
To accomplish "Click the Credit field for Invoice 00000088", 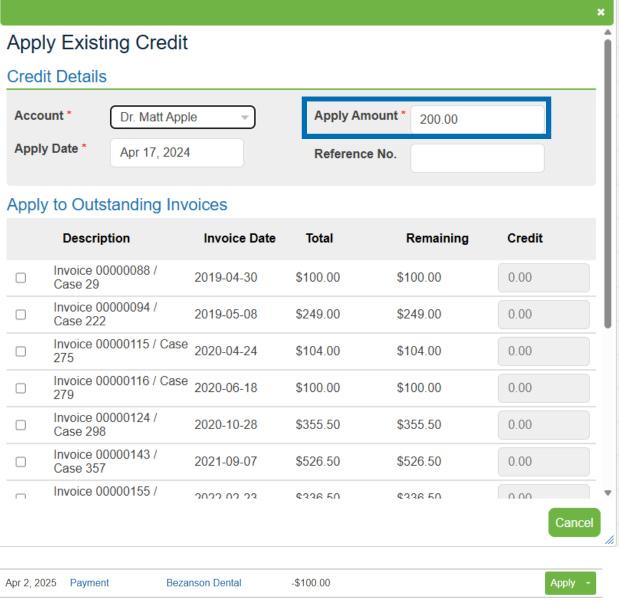I will (543, 278).
